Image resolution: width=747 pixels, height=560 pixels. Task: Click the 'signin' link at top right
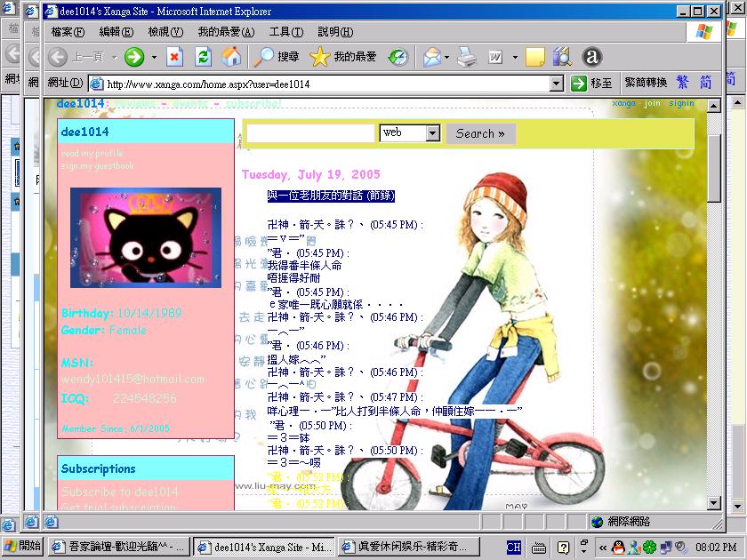(681, 103)
